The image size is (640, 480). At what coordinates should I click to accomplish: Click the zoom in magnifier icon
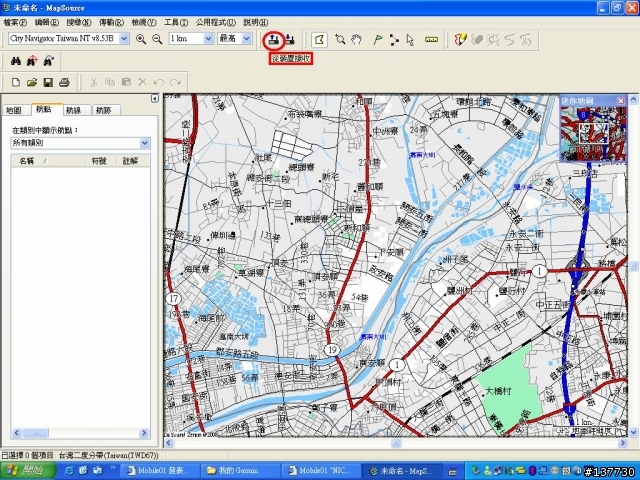[141, 39]
